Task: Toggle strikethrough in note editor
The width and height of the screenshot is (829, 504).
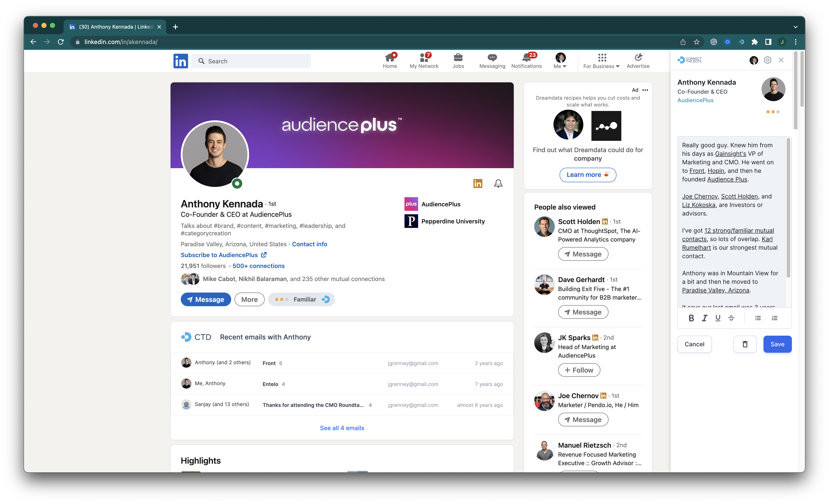Action: [731, 318]
